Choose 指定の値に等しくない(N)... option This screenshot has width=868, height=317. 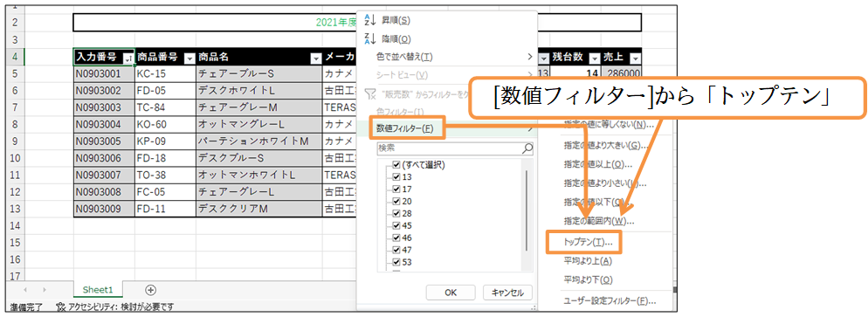pos(609,124)
